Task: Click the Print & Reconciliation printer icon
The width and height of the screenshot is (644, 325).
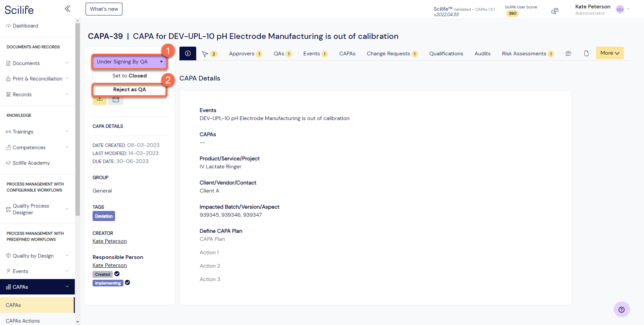Action: pos(8,79)
